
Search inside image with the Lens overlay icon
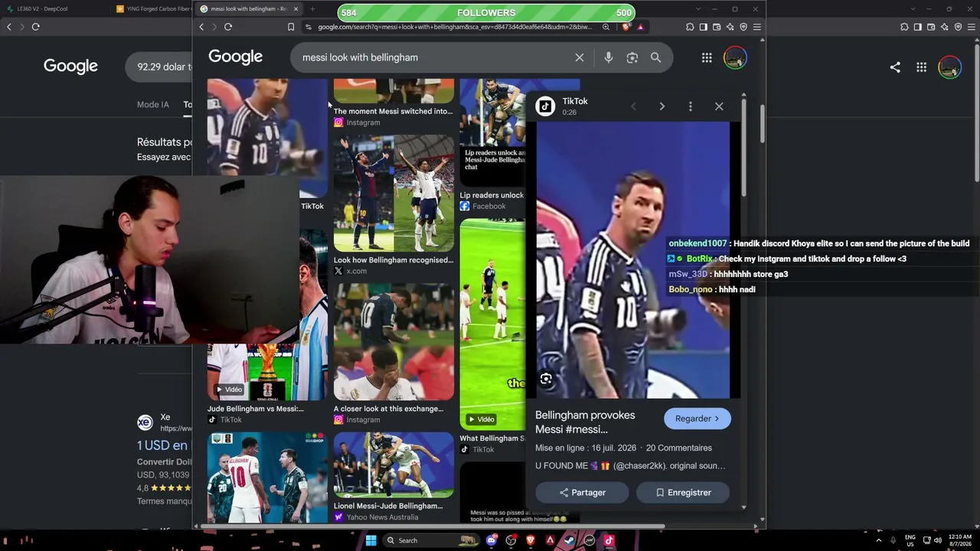point(546,379)
